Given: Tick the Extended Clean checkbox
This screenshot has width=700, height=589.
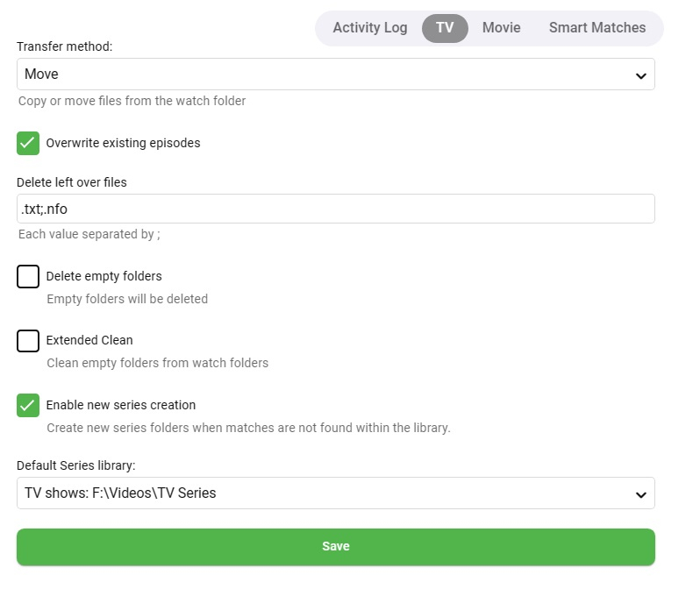Looking at the screenshot, I should 28,340.
